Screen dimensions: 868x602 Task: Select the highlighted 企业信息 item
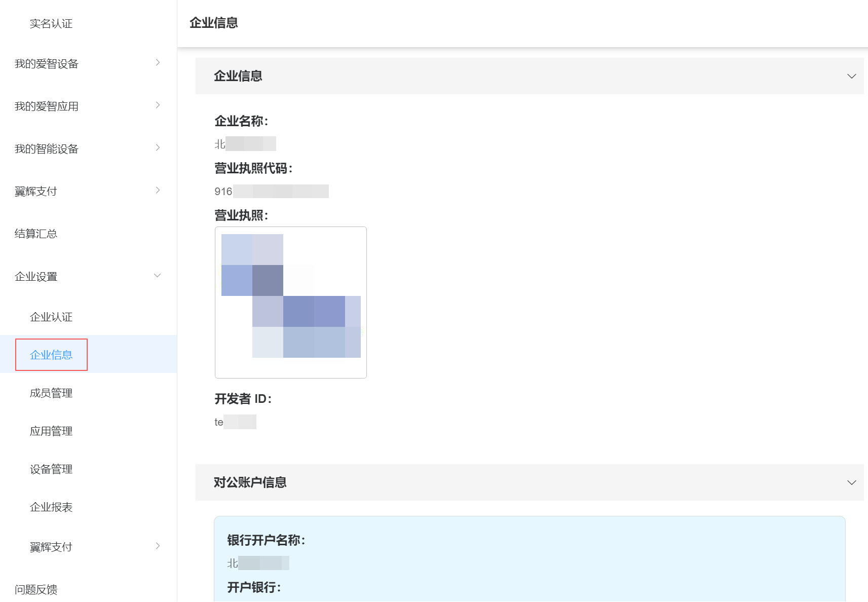[x=51, y=355]
